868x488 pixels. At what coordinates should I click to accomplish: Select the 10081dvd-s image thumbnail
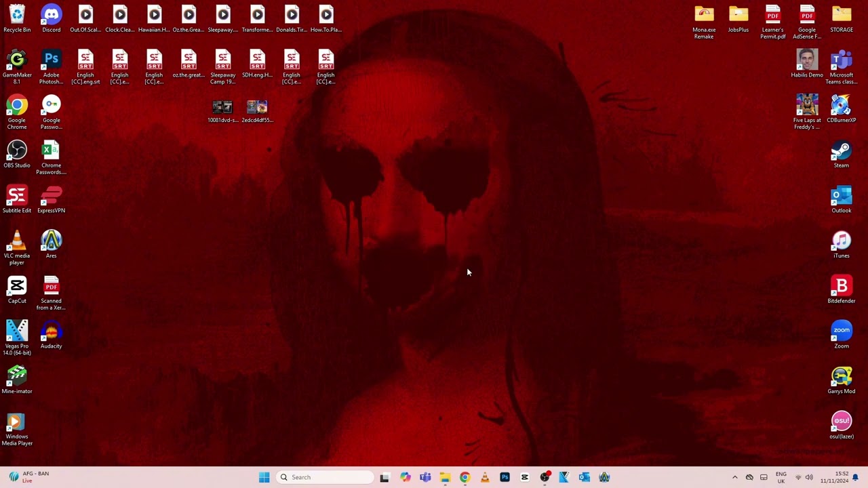point(222,111)
